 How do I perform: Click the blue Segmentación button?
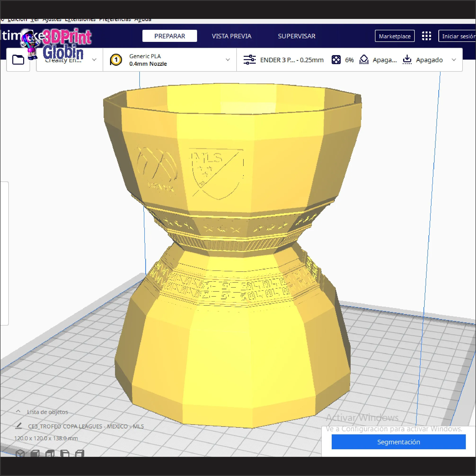[399, 442]
